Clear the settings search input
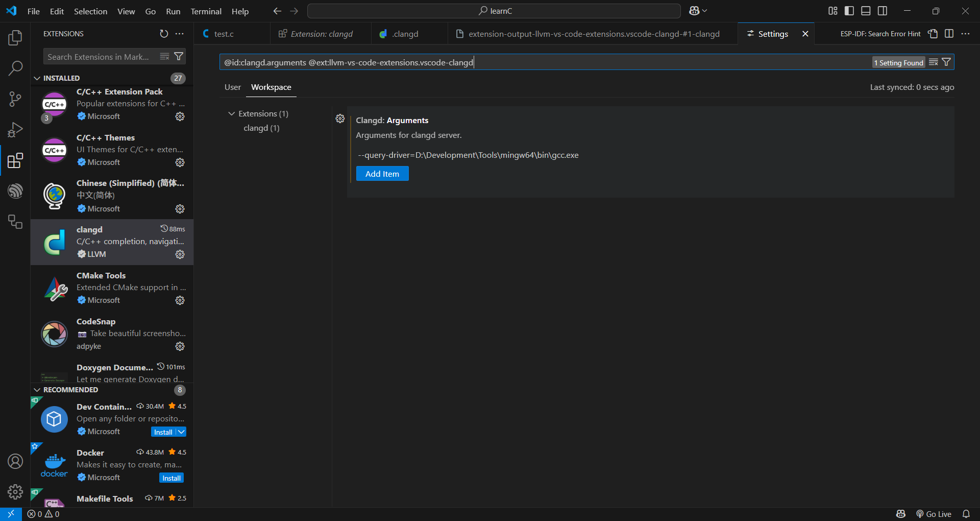The height and width of the screenshot is (521, 980). tap(934, 62)
